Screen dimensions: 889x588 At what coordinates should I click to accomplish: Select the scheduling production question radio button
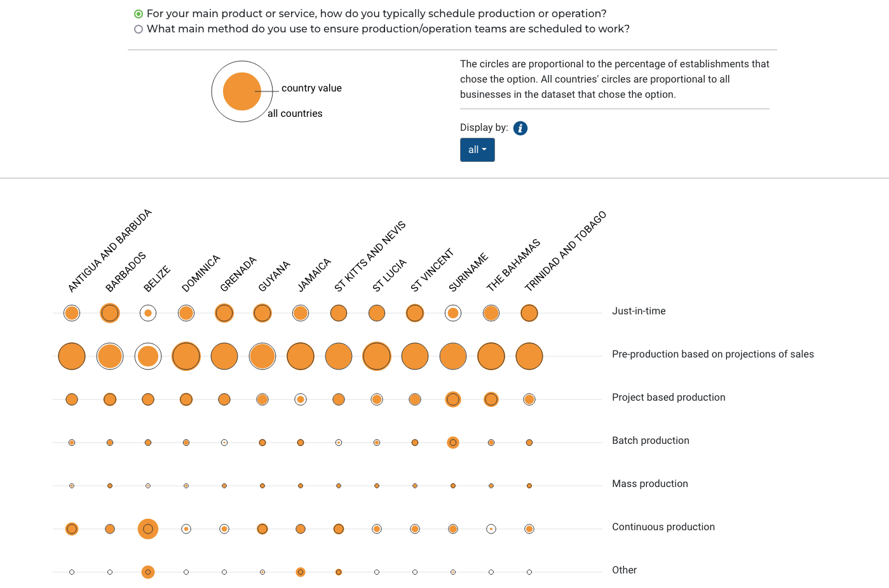[x=139, y=14]
